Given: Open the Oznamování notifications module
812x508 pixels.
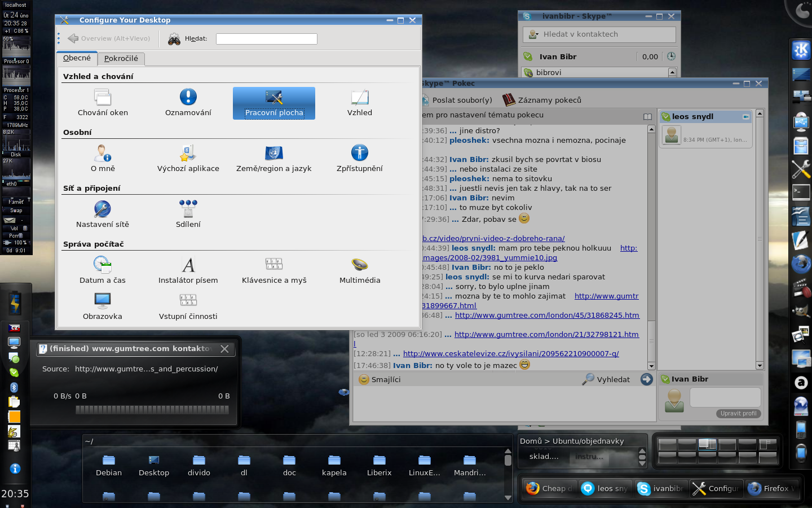Looking at the screenshot, I should pyautogui.click(x=188, y=103).
